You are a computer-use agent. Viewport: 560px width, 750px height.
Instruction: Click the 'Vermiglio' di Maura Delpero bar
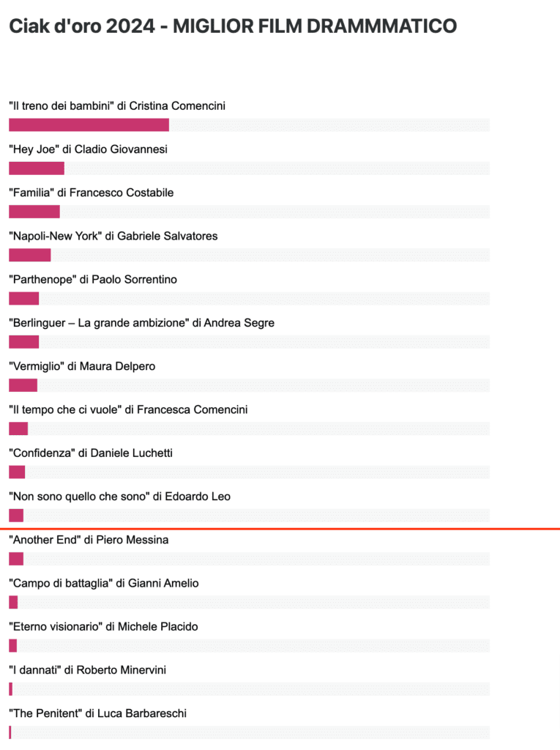tap(23, 385)
